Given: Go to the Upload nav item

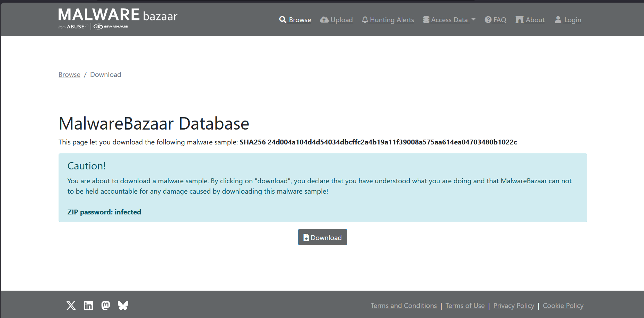Looking at the screenshot, I should click(337, 20).
